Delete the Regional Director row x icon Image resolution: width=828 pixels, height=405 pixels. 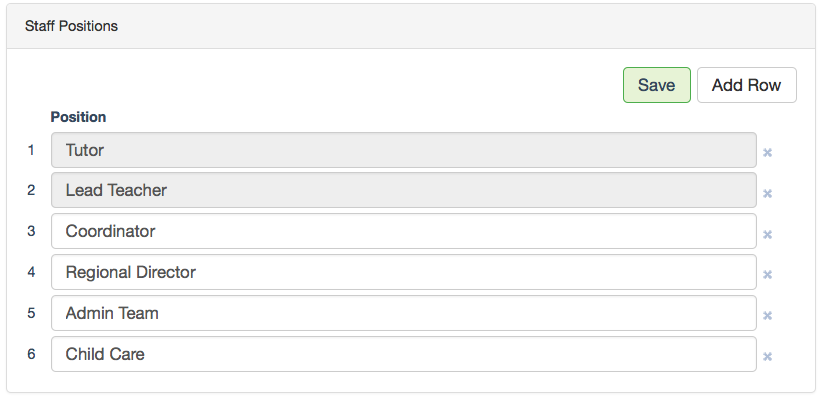click(x=768, y=275)
